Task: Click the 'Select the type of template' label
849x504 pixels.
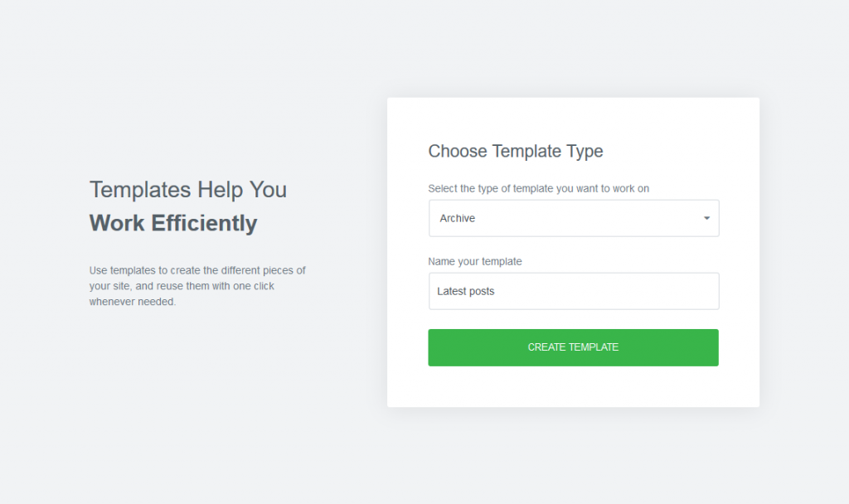Action: coord(538,189)
